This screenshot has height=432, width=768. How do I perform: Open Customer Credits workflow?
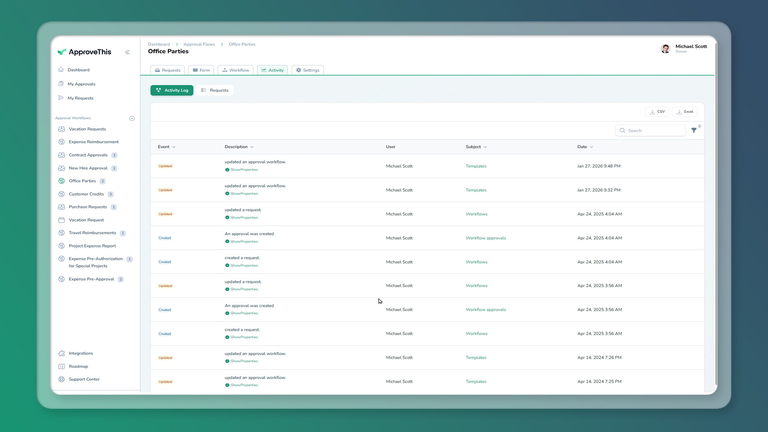point(85,194)
